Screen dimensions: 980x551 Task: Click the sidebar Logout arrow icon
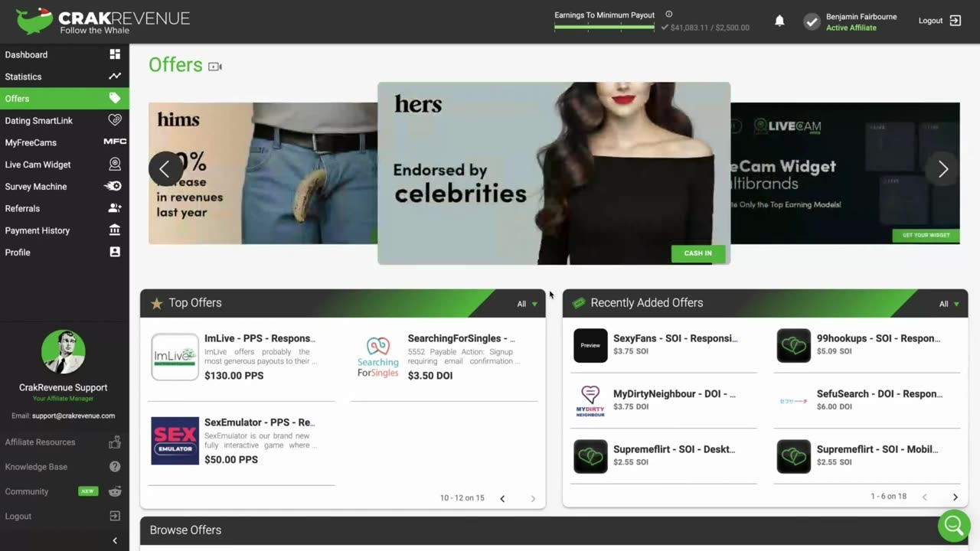[115, 517]
